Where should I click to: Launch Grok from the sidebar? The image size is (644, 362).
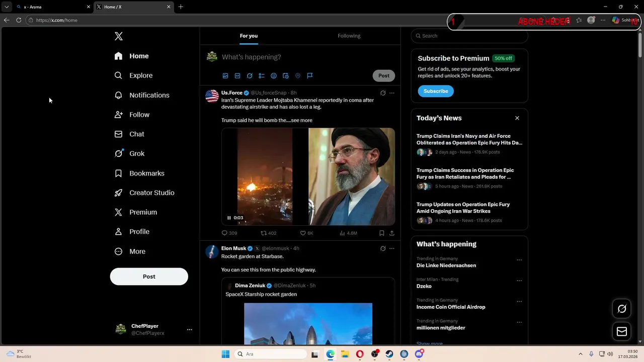pyautogui.click(x=130, y=153)
